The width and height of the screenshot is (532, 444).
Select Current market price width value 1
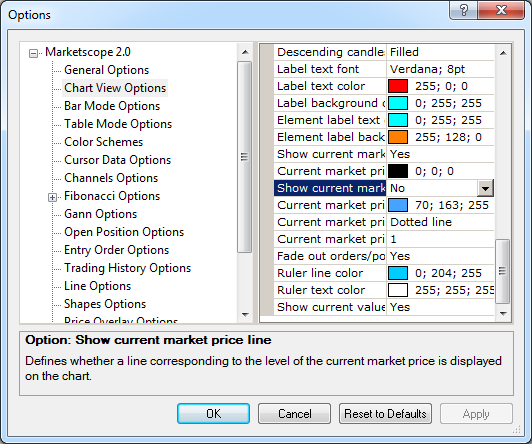coord(393,239)
